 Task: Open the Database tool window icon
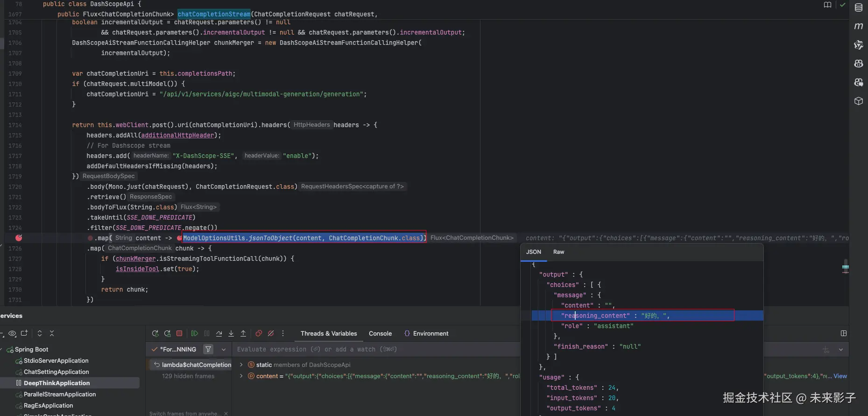click(x=858, y=7)
